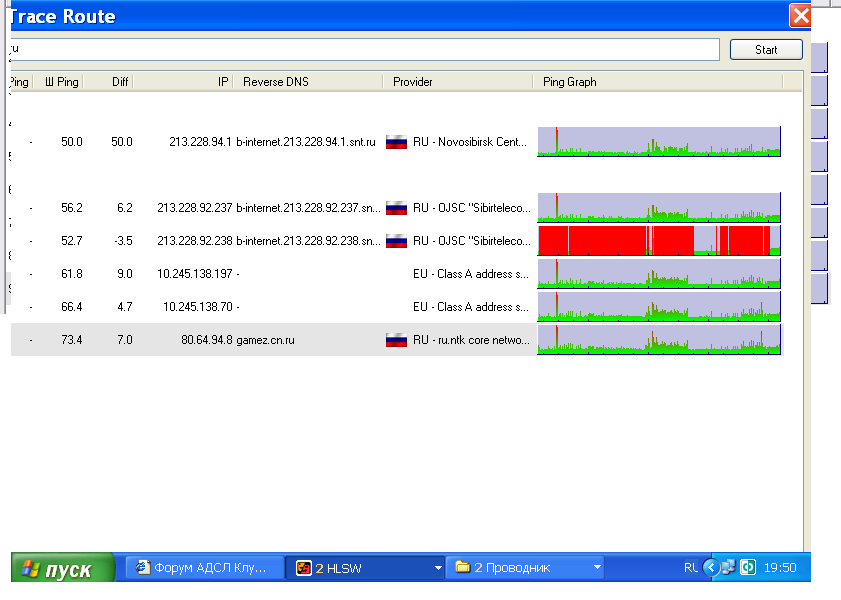
Task: Expand hidden system tray icons arrow
Action: pyautogui.click(x=711, y=568)
